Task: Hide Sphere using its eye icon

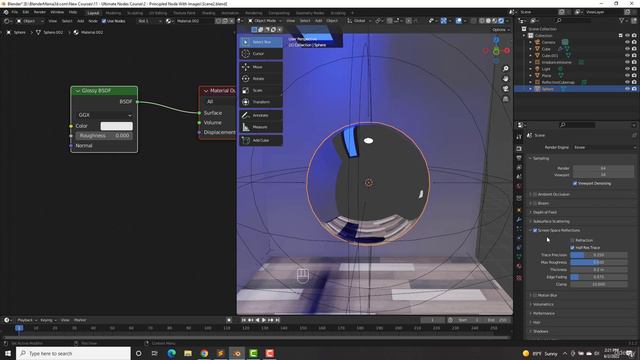Action: pyautogui.click(x=627, y=89)
